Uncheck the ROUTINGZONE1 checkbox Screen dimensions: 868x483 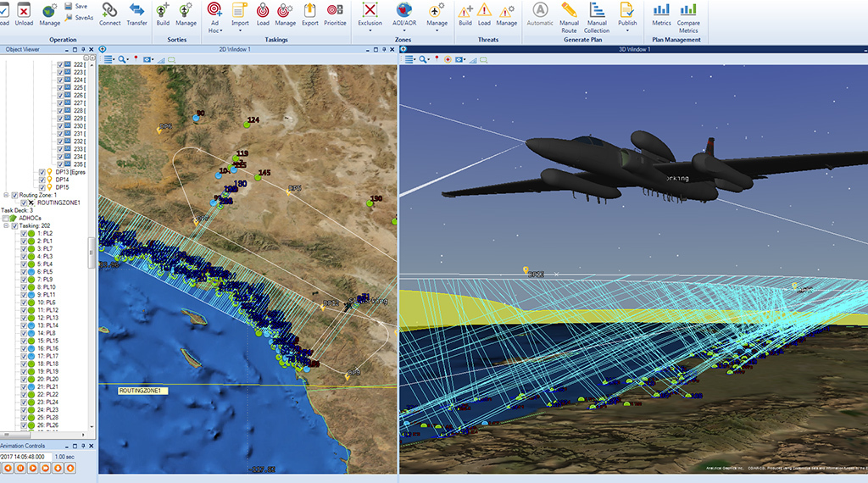point(24,203)
